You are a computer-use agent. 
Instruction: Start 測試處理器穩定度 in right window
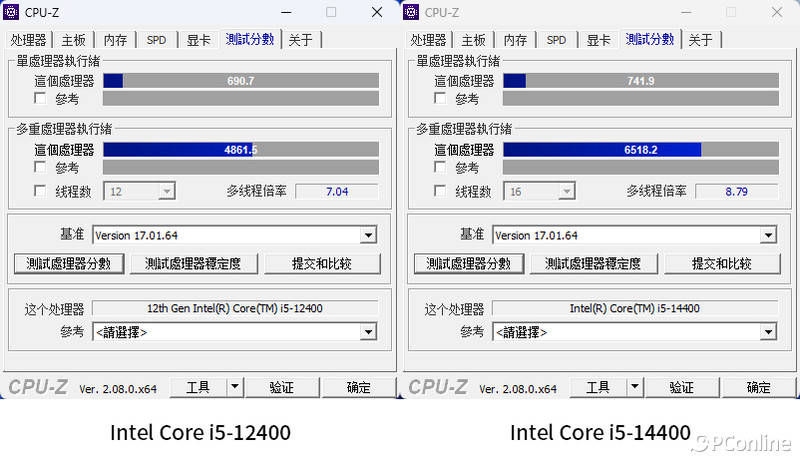pyautogui.click(x=593, y=264)
